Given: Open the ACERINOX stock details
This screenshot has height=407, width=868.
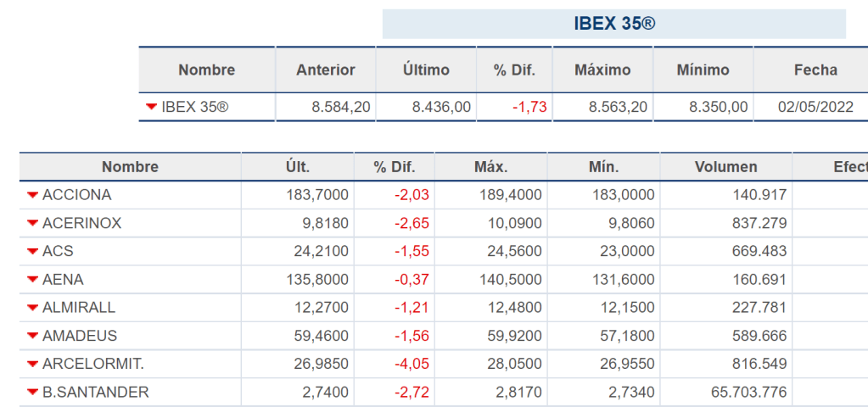Looking at the screenshot, I should [81, 223].
